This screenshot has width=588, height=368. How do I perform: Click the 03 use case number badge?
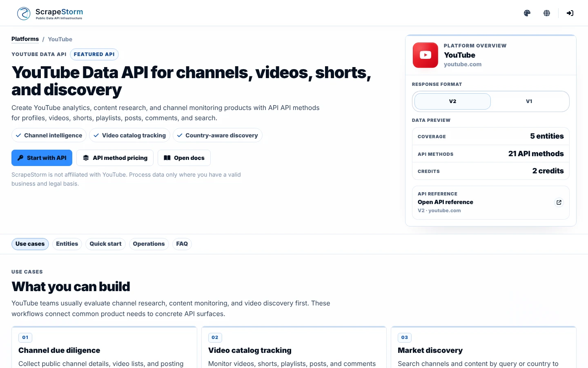405,337
